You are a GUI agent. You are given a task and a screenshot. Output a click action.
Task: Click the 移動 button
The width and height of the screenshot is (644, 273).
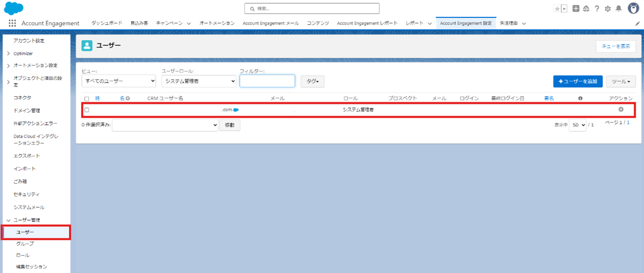point(230,125)
